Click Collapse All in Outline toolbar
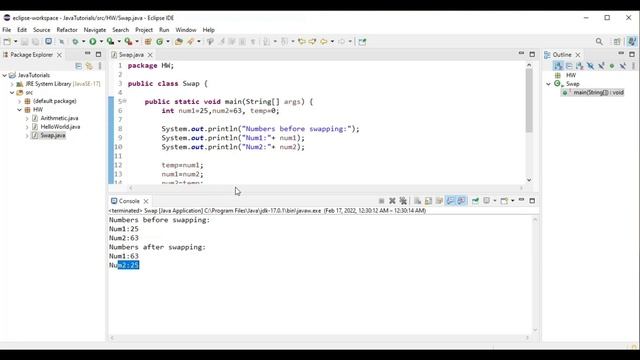Image resolution: width=640 pixels, height=360 pixels. [x=569, y=66]
